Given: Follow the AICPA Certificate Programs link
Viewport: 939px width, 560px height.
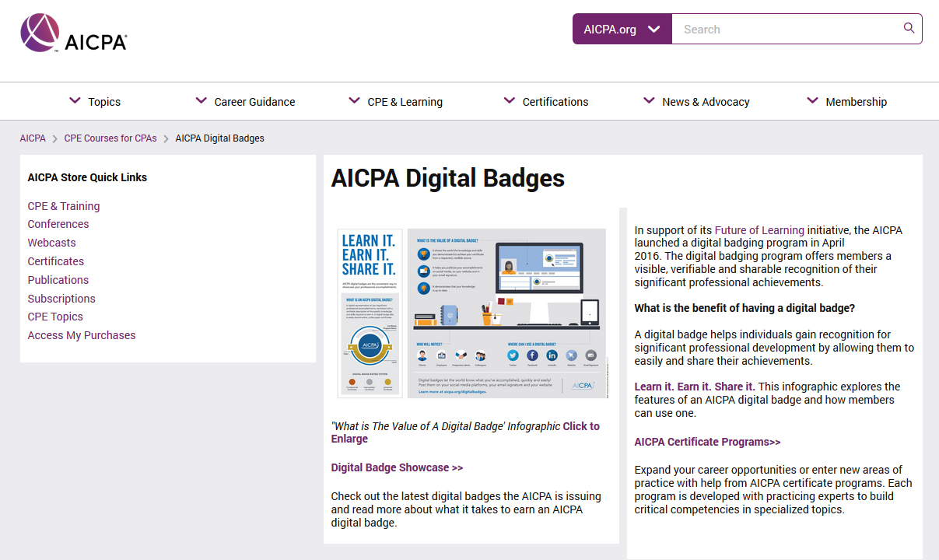Looking at the screenshot, I should [x=707, y=442].
